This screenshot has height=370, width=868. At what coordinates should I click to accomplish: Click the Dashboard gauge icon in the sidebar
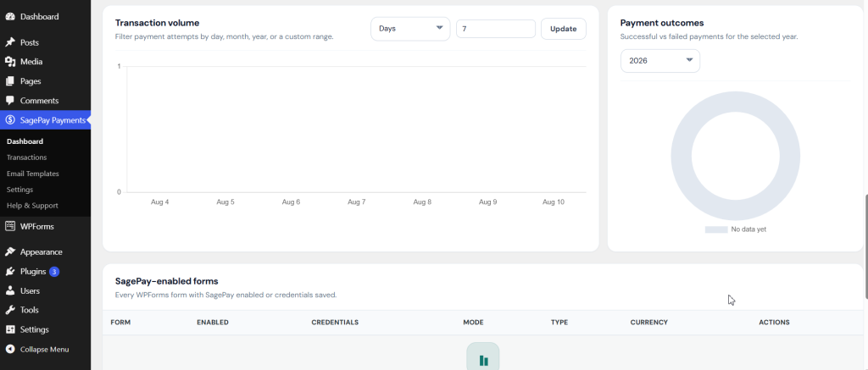pyautogui.click(x=10, y=17)
